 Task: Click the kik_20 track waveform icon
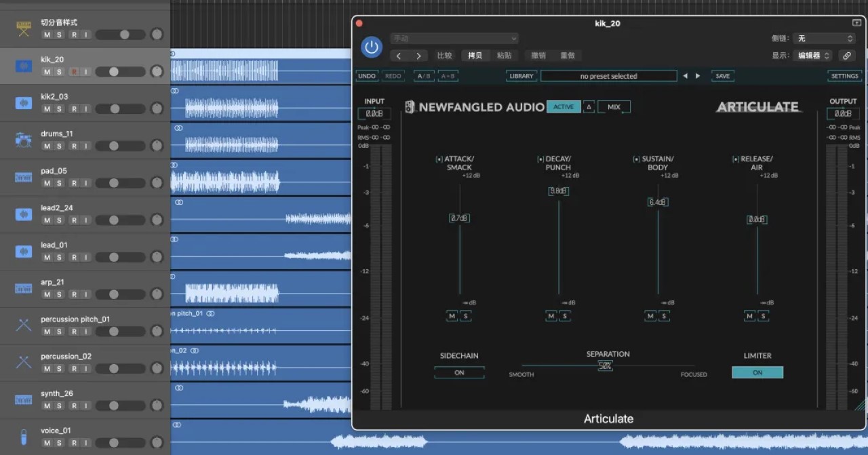(24, 66)
